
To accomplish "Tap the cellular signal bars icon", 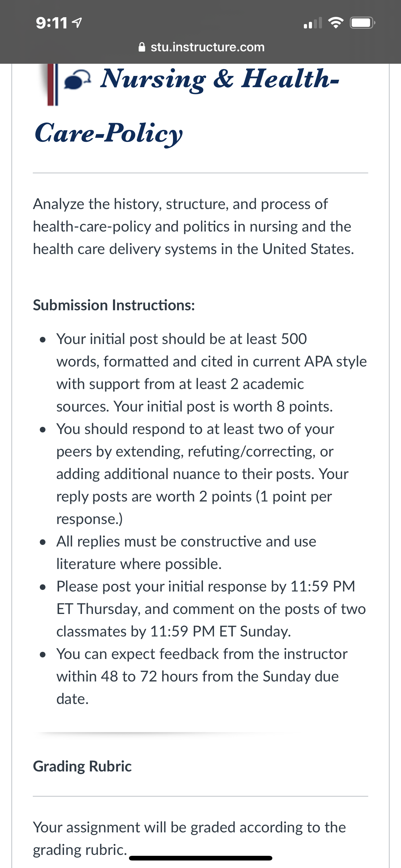I will click(x=313, y=23).
